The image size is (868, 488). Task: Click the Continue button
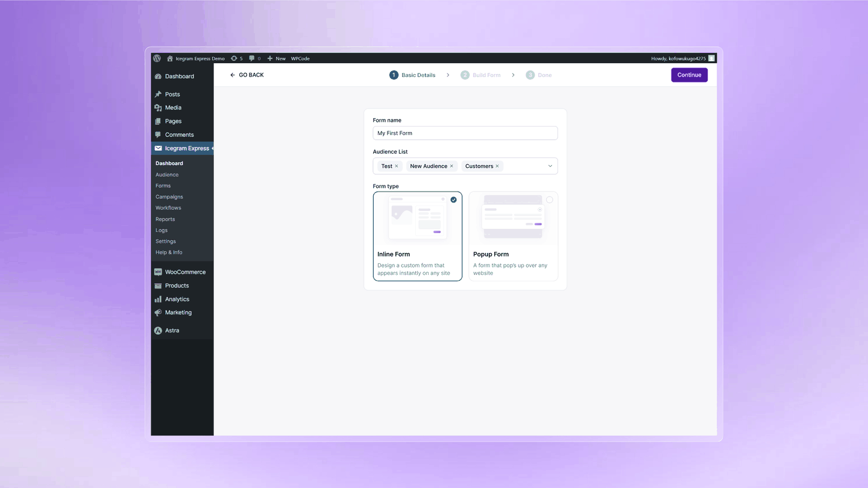pos(689,75)
